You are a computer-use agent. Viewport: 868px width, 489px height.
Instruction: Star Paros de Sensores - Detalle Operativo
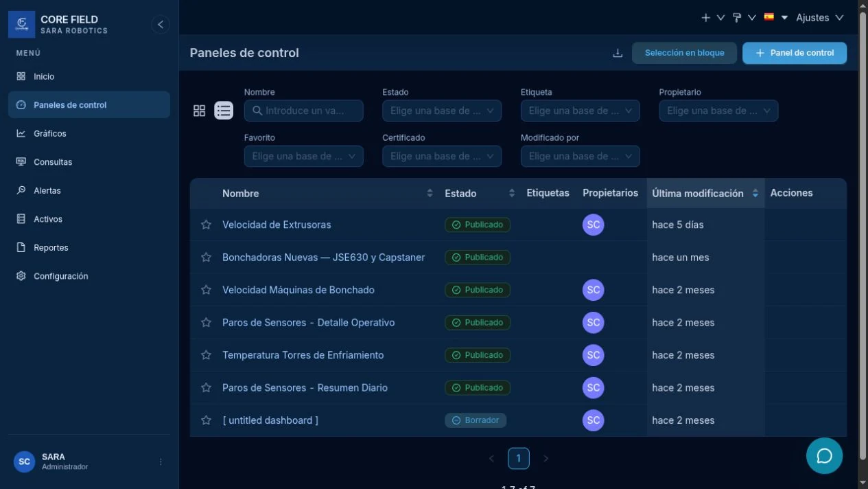pyautogui.click(x=206, y=323)
